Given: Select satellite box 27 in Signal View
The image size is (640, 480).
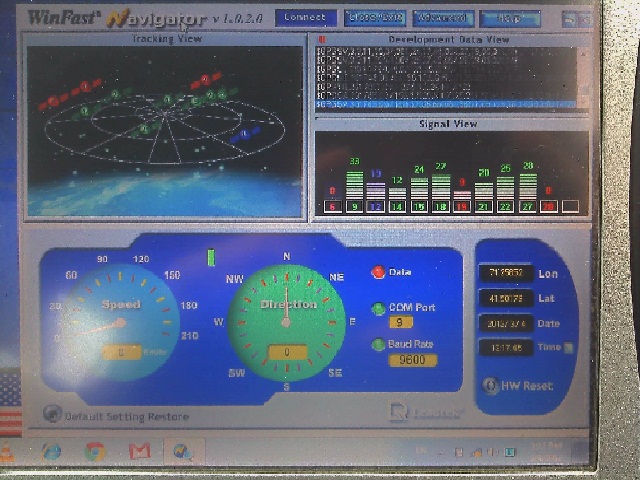Looking at the screenshot, I should [527, 207].
